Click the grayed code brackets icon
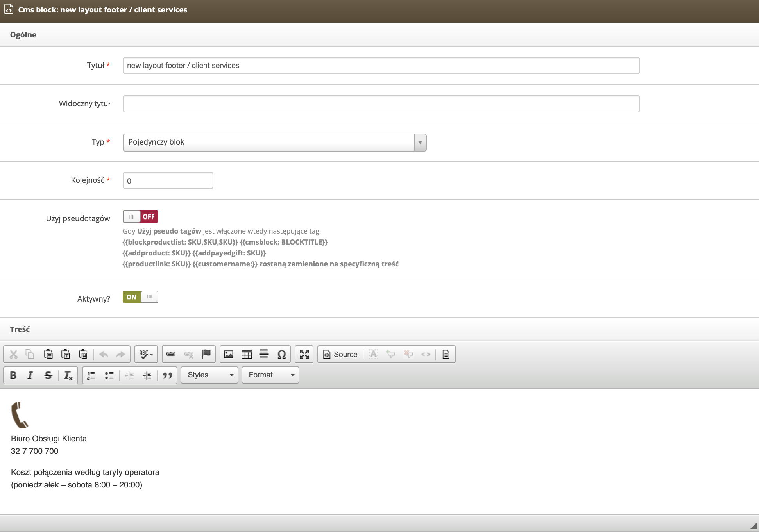Viewport: 759px width, 532px height. pos(426,354)
